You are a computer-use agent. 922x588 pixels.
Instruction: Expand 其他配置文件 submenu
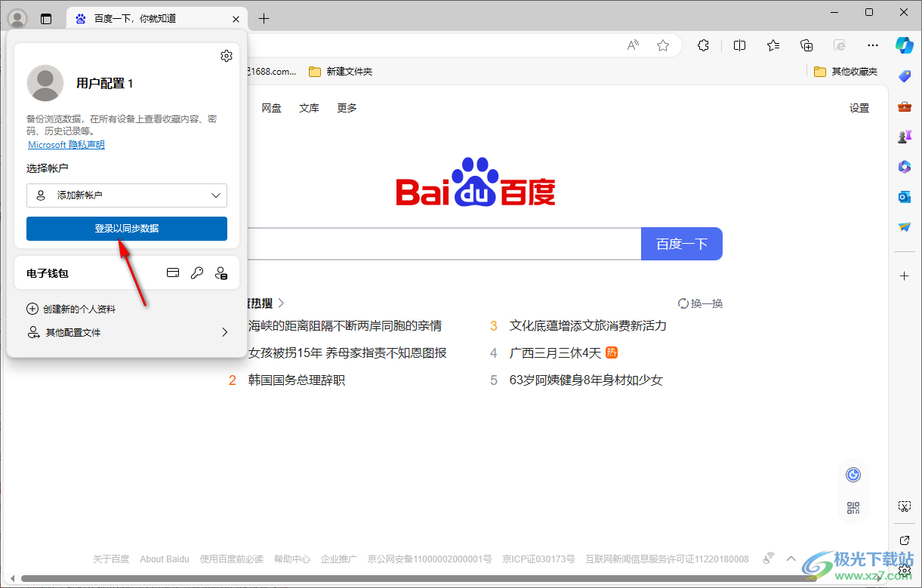[127, 332]
